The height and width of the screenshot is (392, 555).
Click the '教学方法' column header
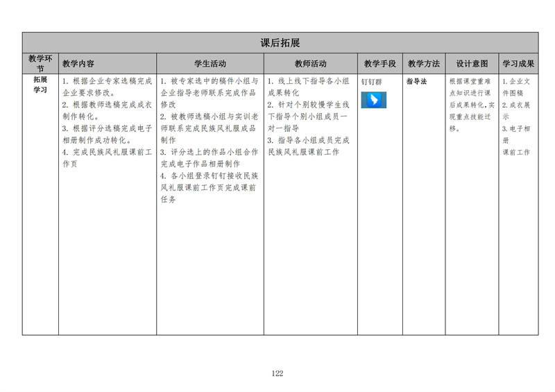[424, 64]
